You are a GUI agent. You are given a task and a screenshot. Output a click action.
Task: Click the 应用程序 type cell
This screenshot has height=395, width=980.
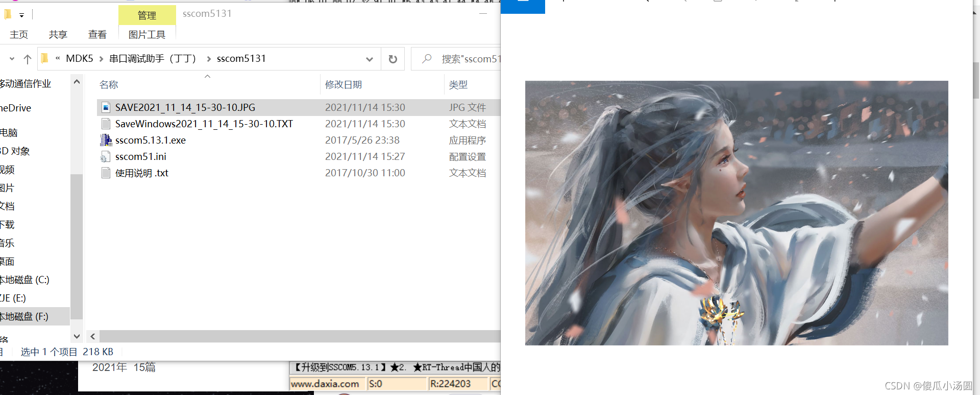(x=468, y=140)
